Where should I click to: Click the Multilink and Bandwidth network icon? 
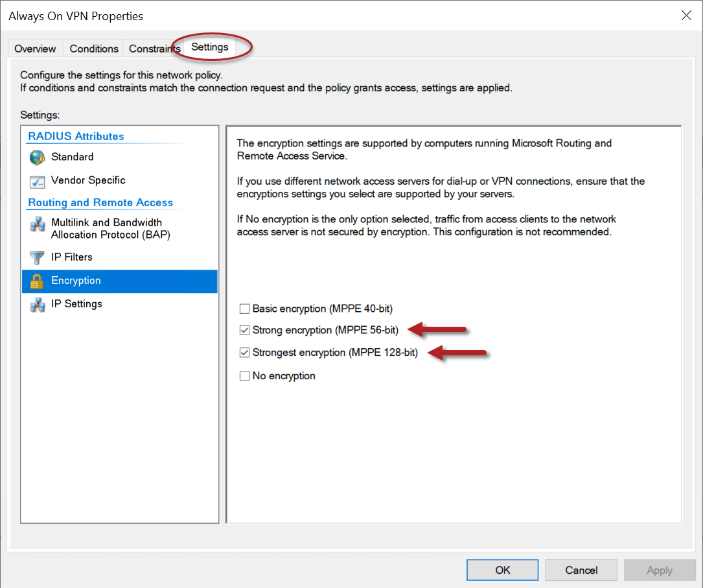37,224
